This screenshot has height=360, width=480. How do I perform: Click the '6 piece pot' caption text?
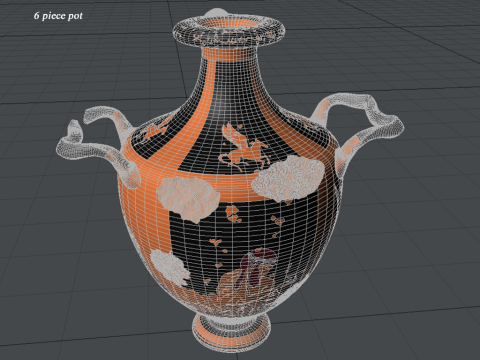(58, 16)
